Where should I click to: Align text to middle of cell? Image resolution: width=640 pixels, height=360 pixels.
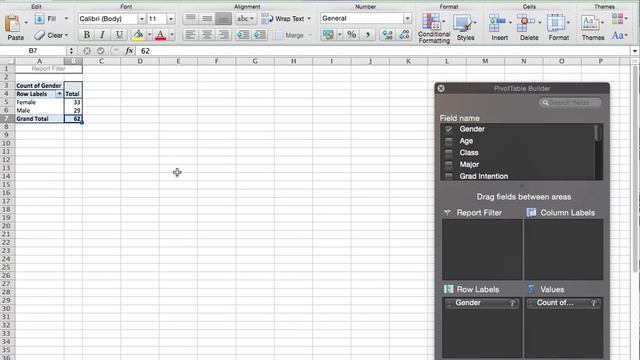tap(207, 18)
